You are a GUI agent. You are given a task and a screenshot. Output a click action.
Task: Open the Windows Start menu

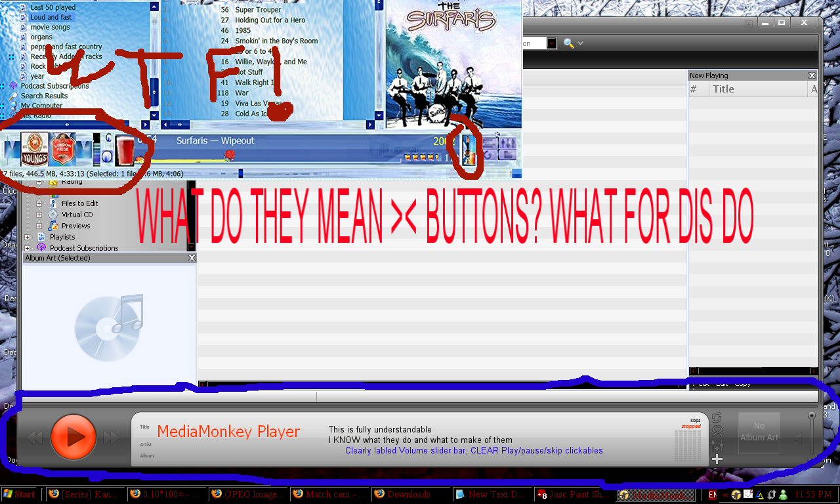(x=19, y=494)
